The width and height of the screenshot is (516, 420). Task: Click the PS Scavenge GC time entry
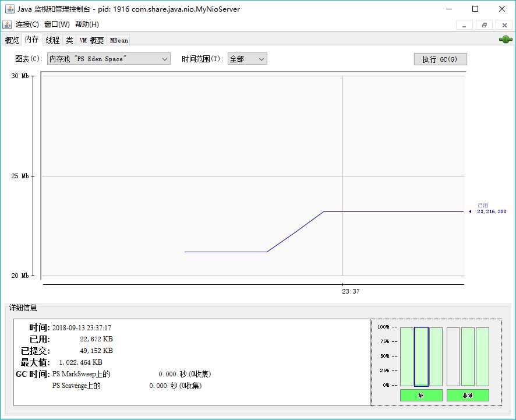pos(127,386)
